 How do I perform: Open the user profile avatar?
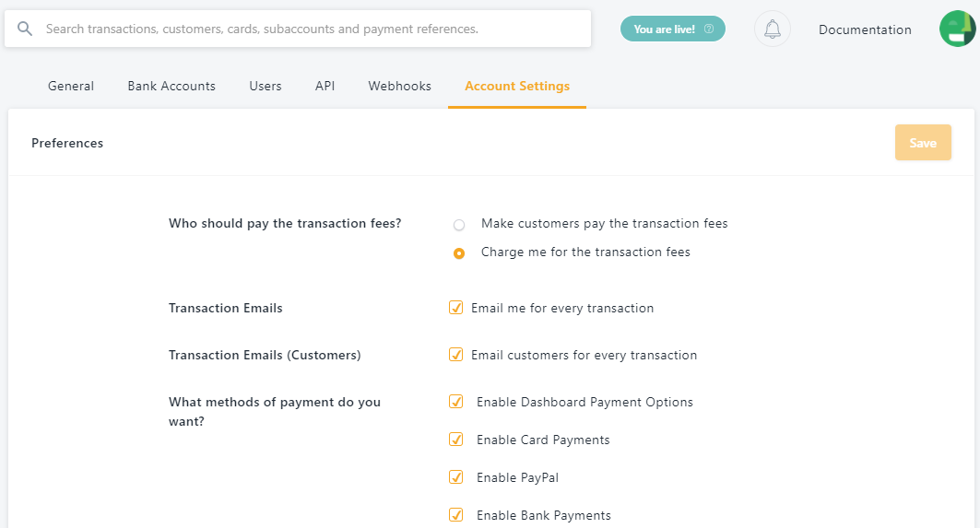(957, 29)
